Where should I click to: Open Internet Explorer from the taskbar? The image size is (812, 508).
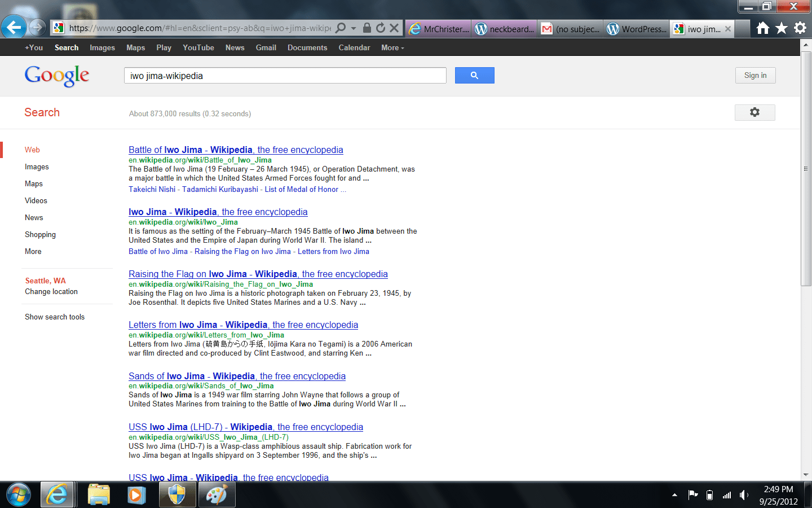point(58,495)
